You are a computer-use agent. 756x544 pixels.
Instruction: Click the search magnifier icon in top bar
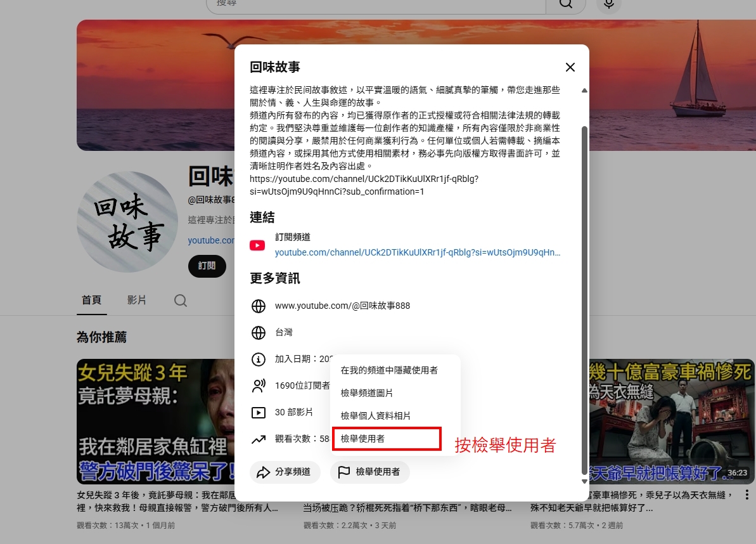click(x=565, y=4)
